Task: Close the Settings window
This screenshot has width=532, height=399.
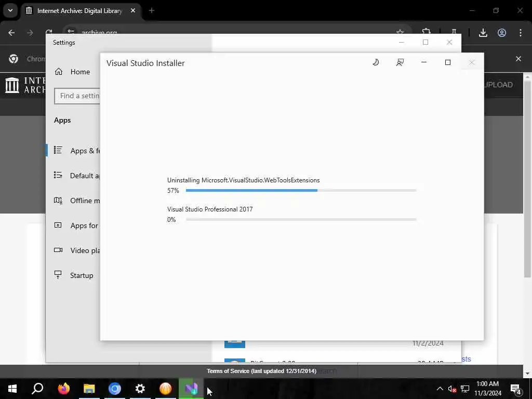Action: pyautogui.click(x=449, y=43)
